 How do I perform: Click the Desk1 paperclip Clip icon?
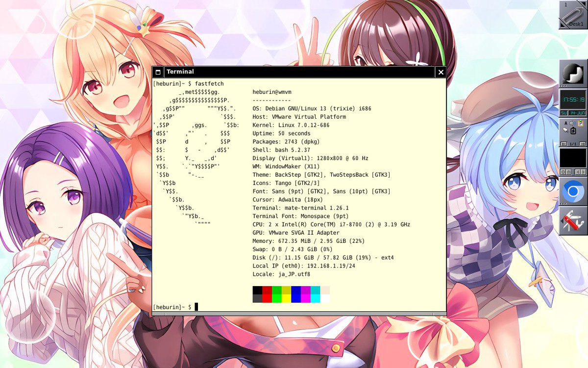point(573,15)
